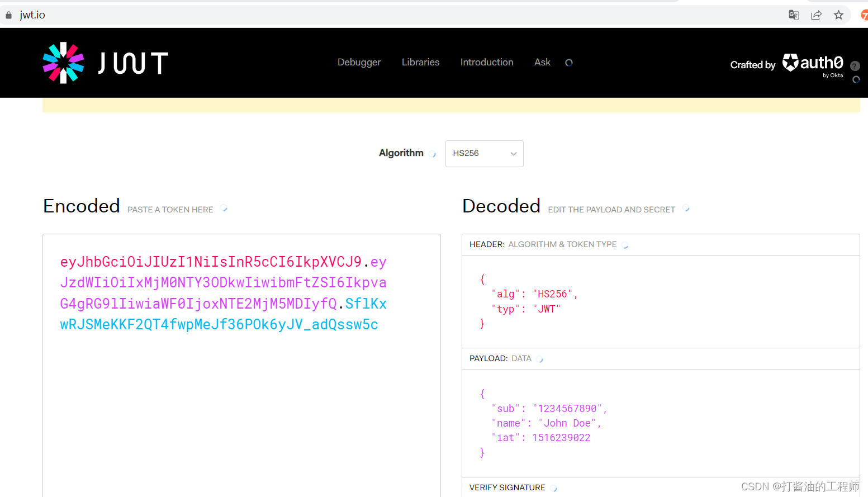Viewport: 868px width, 497px height.
Task: Click the Encoded heading
Action: 82,206
